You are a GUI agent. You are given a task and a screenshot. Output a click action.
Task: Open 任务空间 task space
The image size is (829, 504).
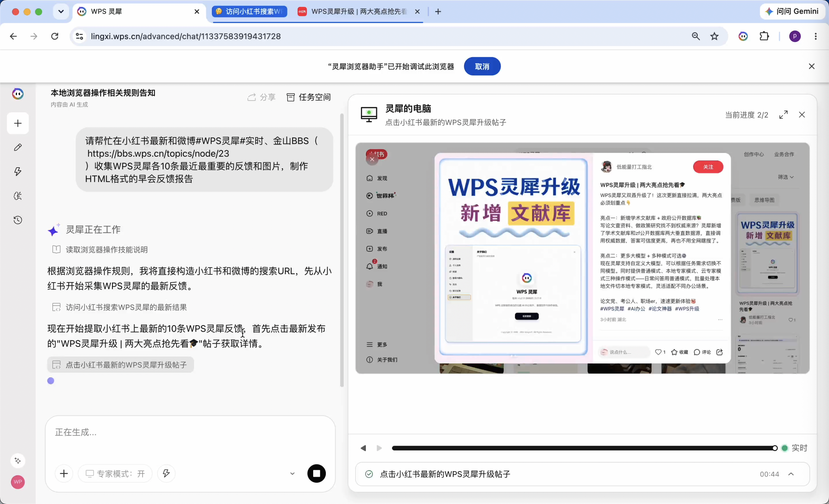tap(308, 97)
